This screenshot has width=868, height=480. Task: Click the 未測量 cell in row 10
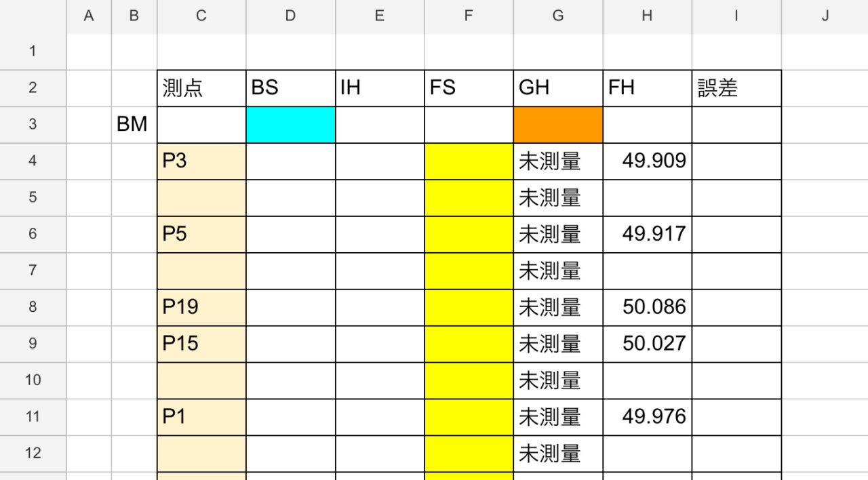point(558,380)
